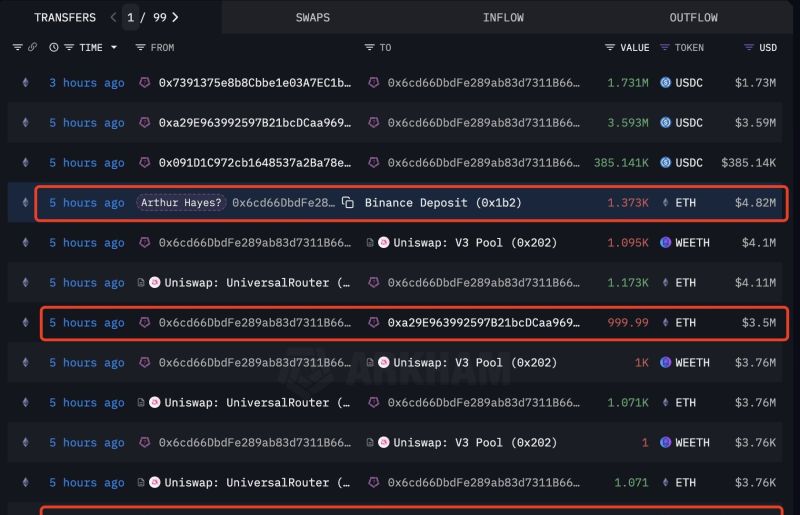Viewport: 800px width, 515px height.
Task: Open the VALUE column filter
Action: tap(610, 47)
